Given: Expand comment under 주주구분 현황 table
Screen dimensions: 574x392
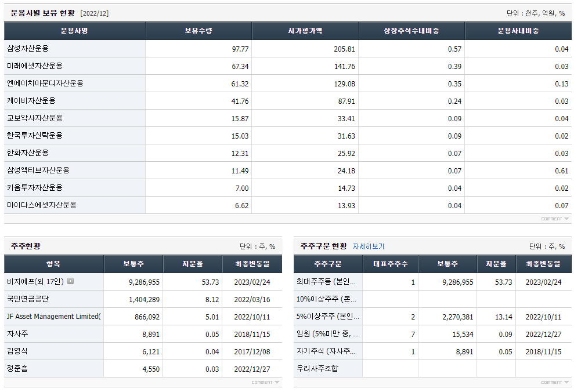Looking at the screenshot, I should tap(555, 382).
